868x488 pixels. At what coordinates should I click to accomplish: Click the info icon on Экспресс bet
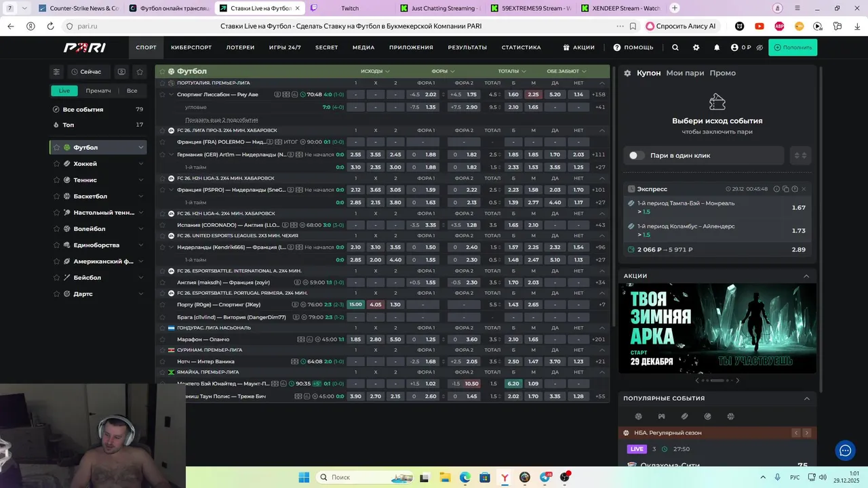click(776, 189)
